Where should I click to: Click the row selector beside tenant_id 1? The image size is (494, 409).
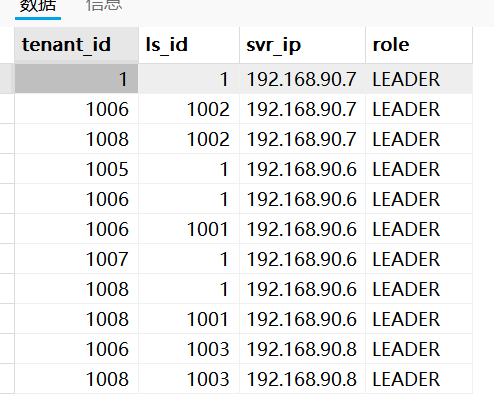[7, 79]
